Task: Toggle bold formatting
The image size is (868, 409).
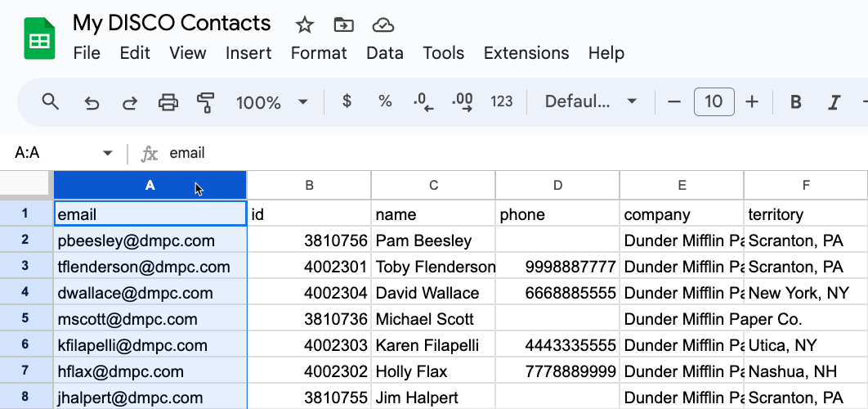Action: tap(795, 102)
